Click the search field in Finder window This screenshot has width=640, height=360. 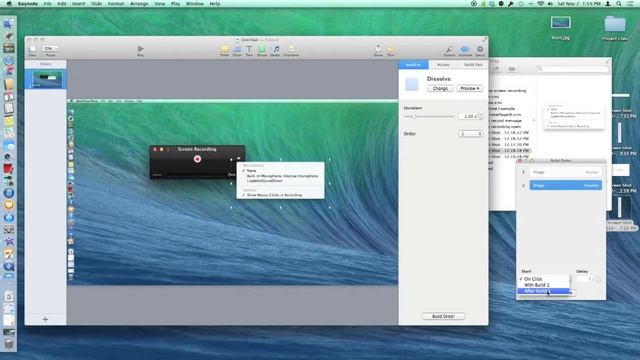[x=573, y=69]
